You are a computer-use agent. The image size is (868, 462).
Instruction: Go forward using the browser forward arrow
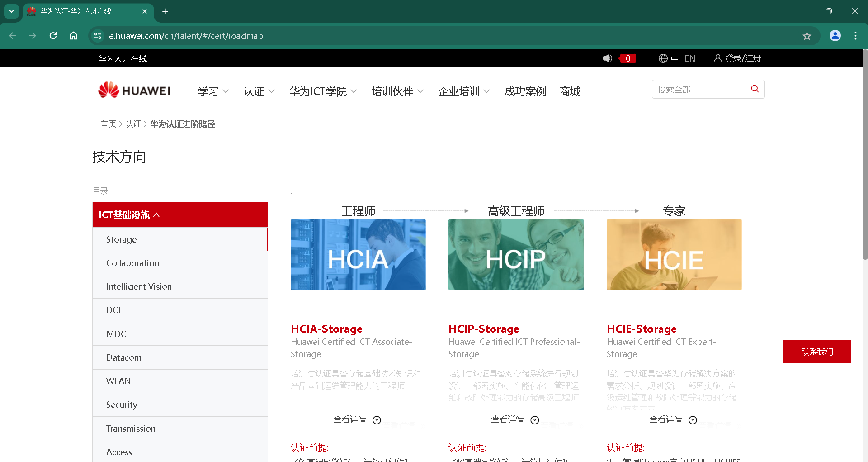[33, 36]
